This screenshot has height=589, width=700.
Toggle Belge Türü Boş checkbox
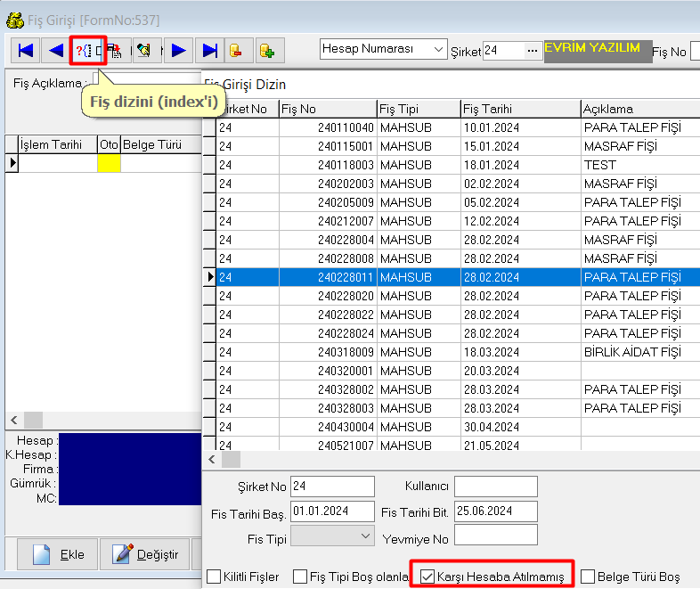click(588, 577)
